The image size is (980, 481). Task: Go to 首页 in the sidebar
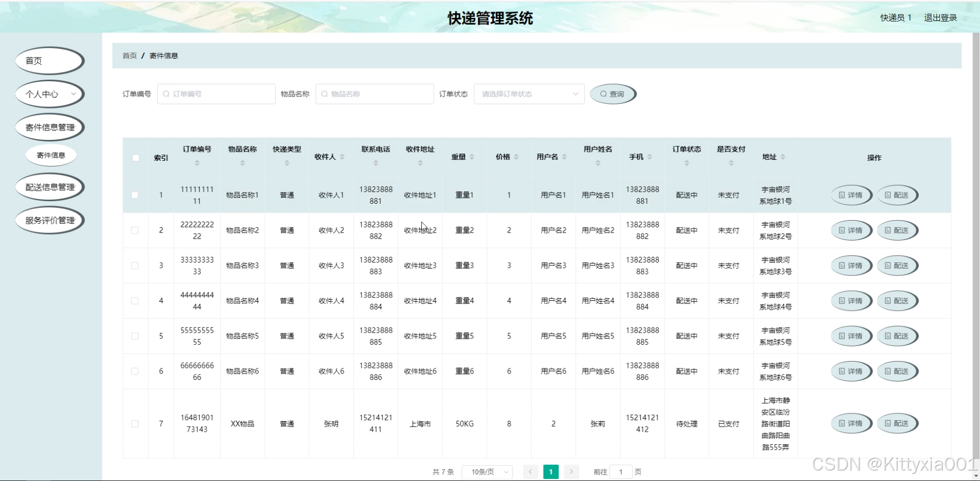[50, 61]
